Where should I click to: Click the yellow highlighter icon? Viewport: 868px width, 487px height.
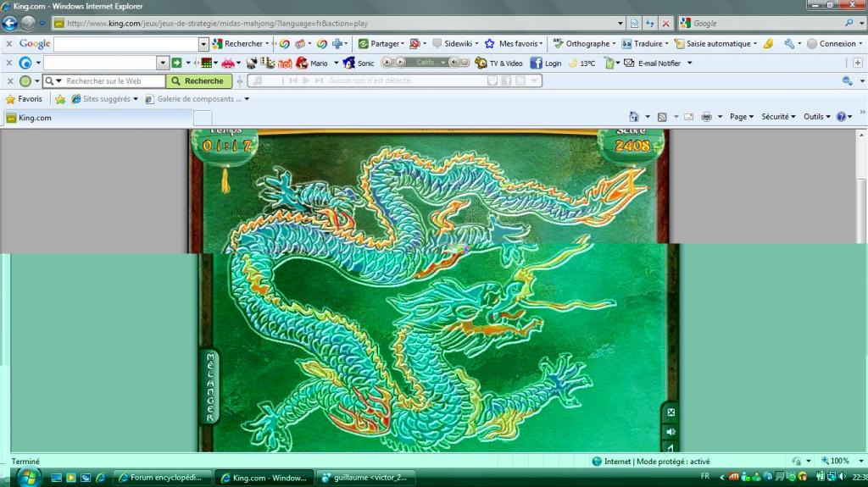768,44
